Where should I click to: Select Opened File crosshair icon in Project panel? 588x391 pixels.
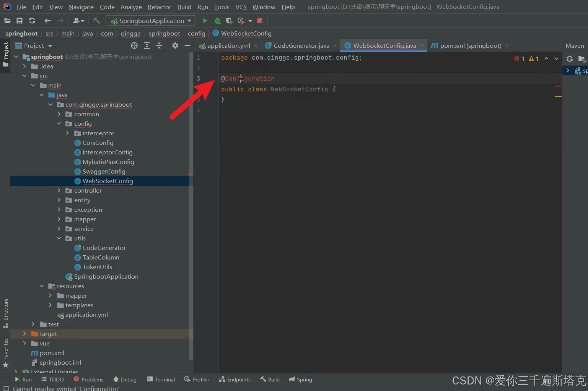(134, 45)
